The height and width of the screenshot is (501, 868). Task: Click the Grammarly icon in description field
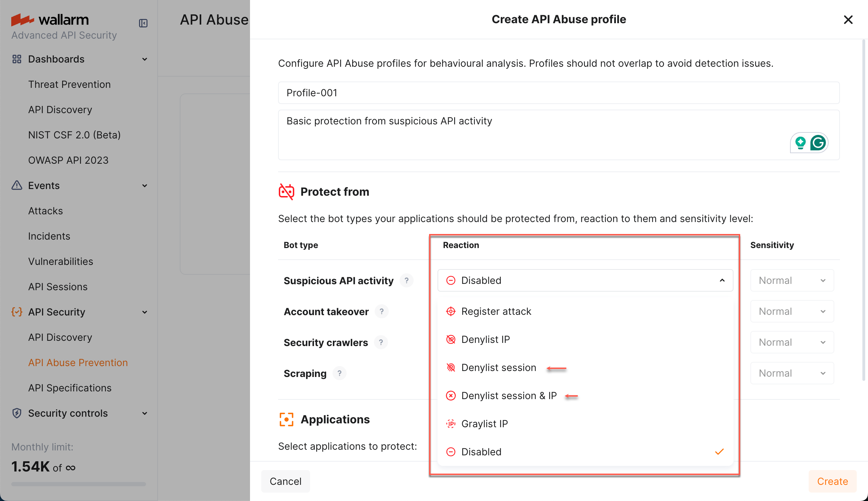(819, 143)
